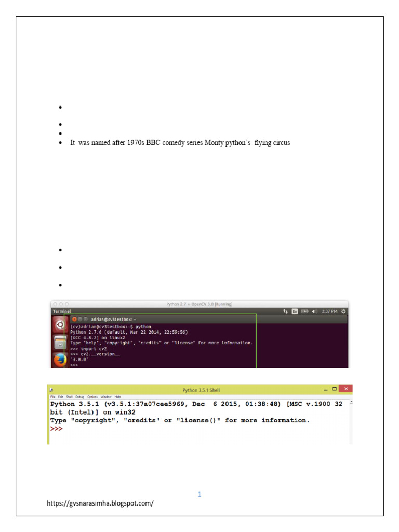Screen dimensions: 399x532
Task: Click the sound volume indicator
Action: coord(314,311)
